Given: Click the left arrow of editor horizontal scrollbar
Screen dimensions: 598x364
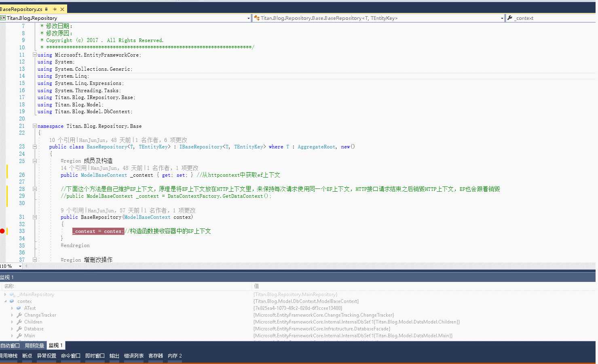Looking at the screenshot, I should pos(26,266).
